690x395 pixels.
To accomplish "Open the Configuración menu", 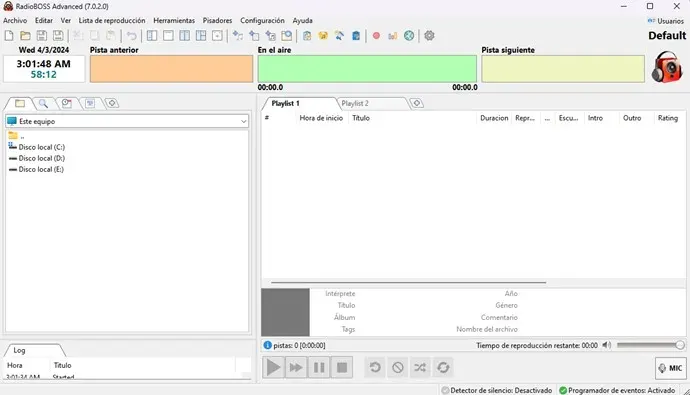I will tap(262, 20).
